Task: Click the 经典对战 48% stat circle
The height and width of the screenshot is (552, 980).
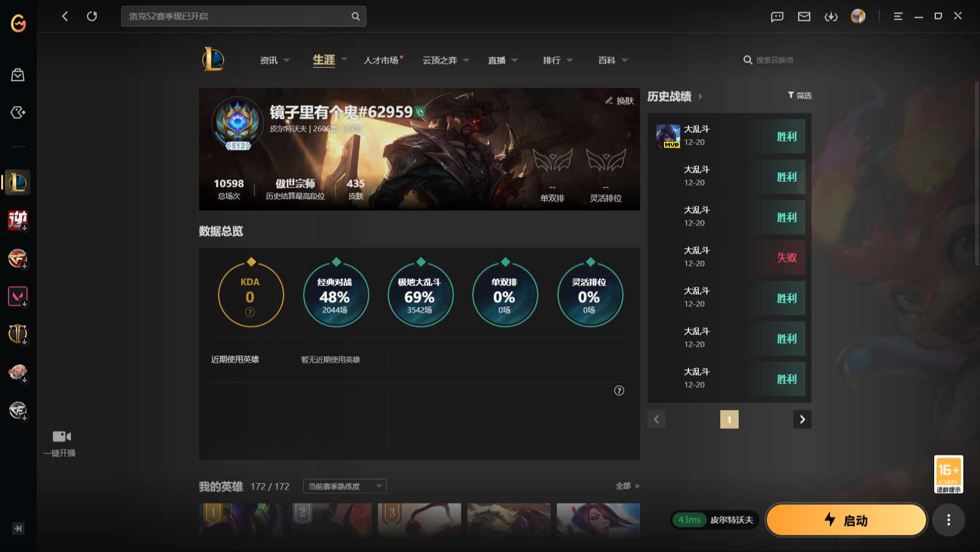Action: pos(336,295)
